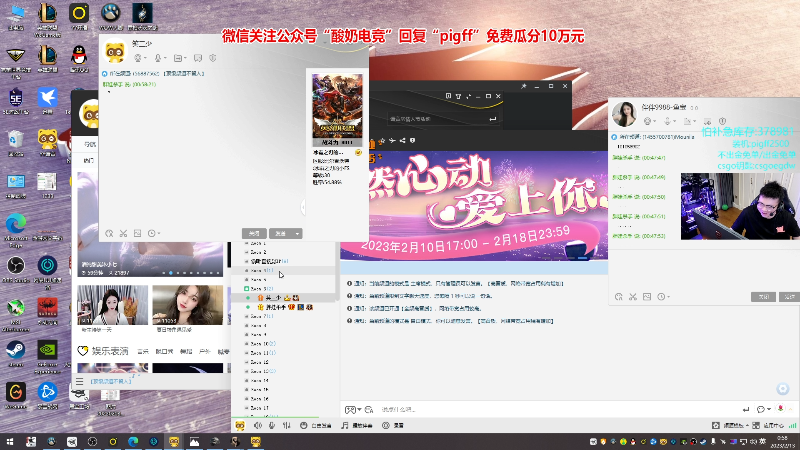Open message history clock in 第二少 chat
Image resolution: width=800 pixels, height=450 pixels.
pos(153,233)
